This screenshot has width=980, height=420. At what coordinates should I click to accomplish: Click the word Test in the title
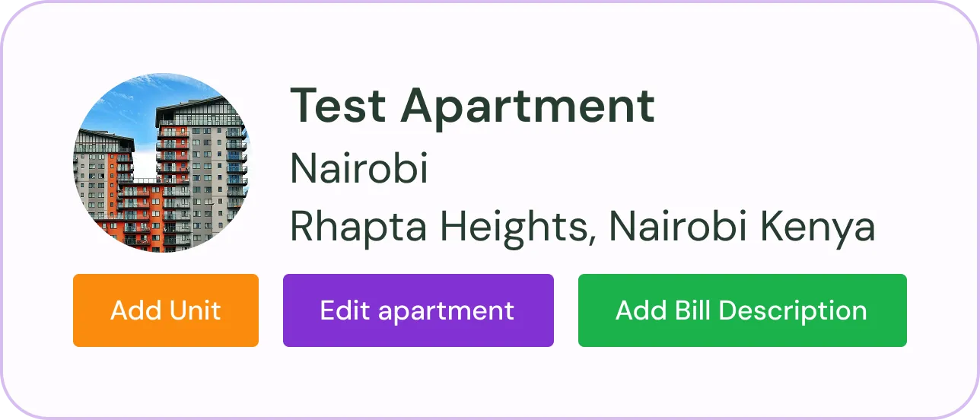(x=338, y=107)
